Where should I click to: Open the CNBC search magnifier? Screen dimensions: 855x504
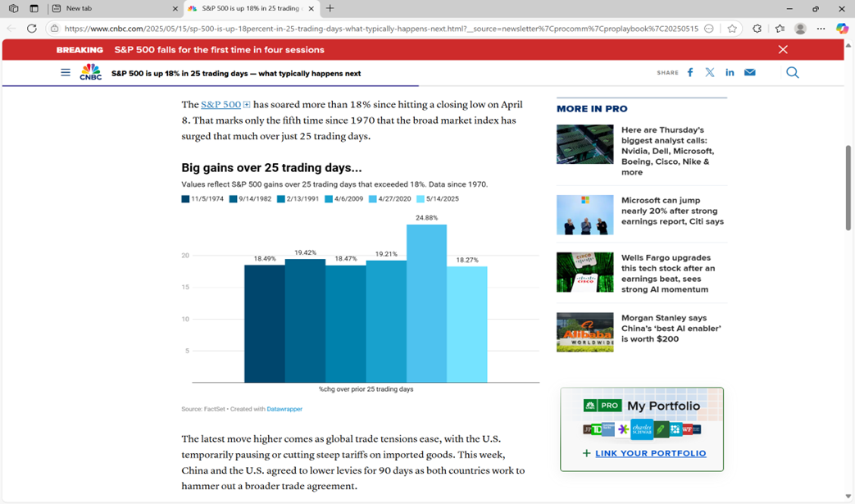pyautogui.click(x=793, y=72)
